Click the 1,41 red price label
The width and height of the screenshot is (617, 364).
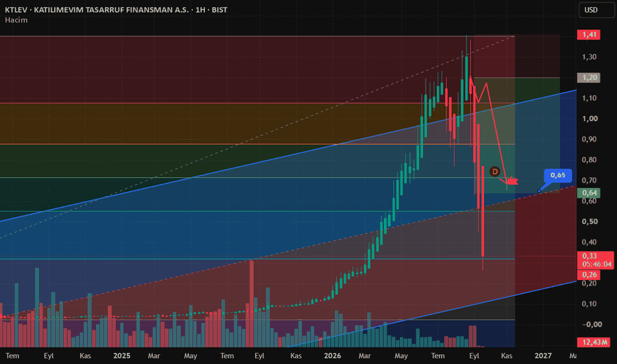point(589,34)
